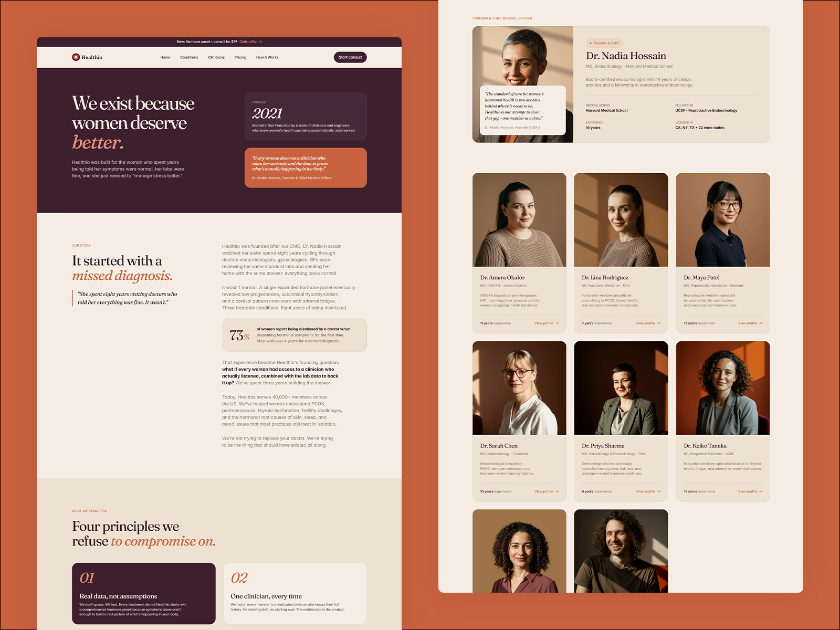View profile of Dr. Amara Okafor

[547, 323]
